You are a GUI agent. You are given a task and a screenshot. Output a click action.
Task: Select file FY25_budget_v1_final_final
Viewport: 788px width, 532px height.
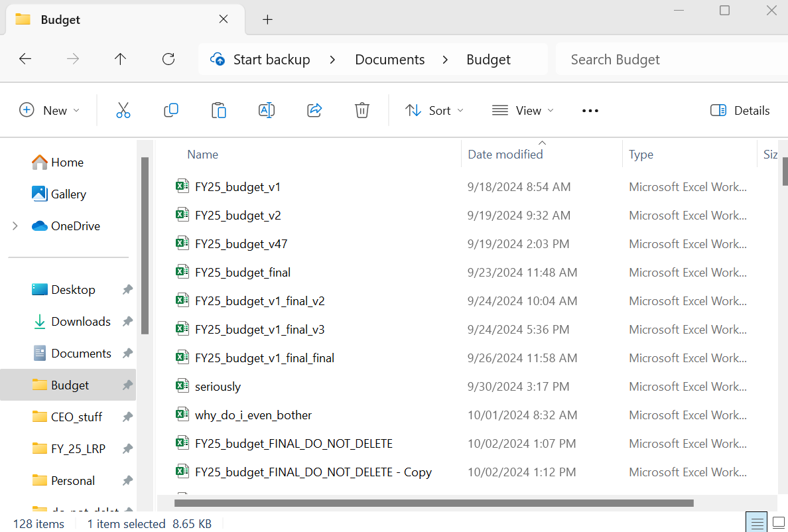click(x=265, y=358)
